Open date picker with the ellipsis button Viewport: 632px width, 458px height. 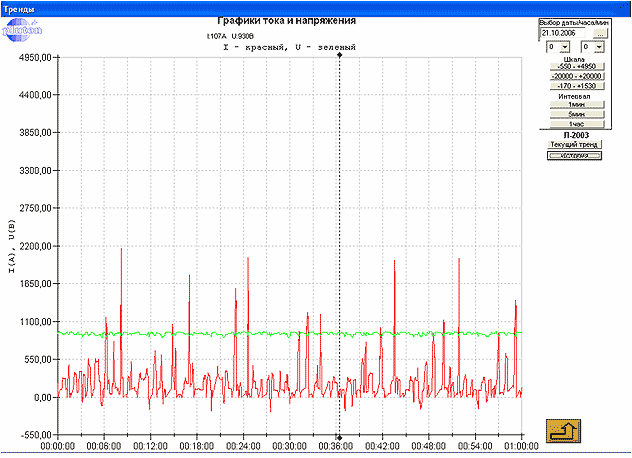pos(600,33)
